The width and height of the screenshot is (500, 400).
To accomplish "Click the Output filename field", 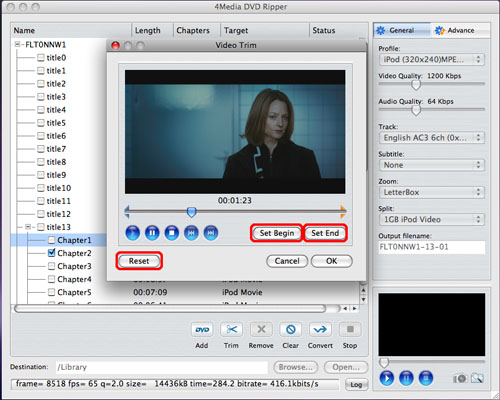I will 432,247.
